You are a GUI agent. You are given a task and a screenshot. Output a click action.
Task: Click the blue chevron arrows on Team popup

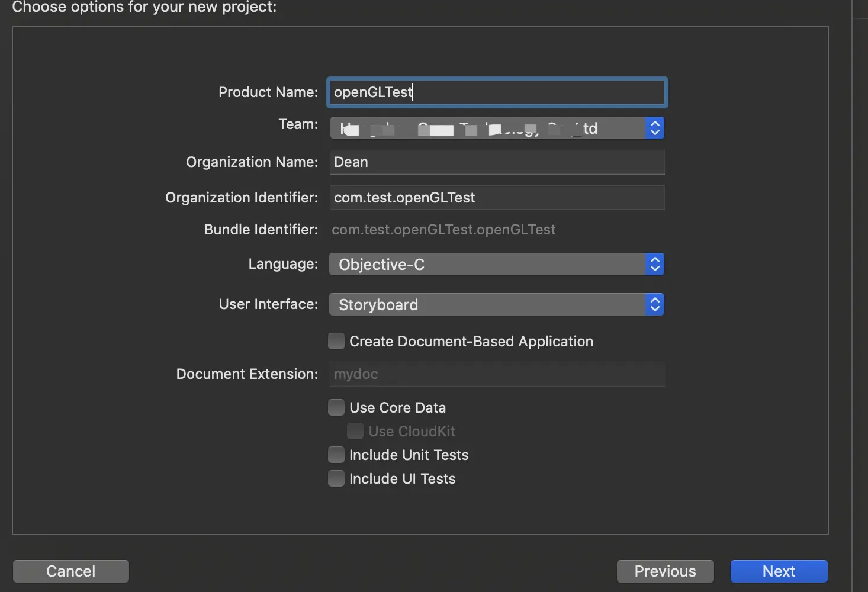tap(654, 128)
